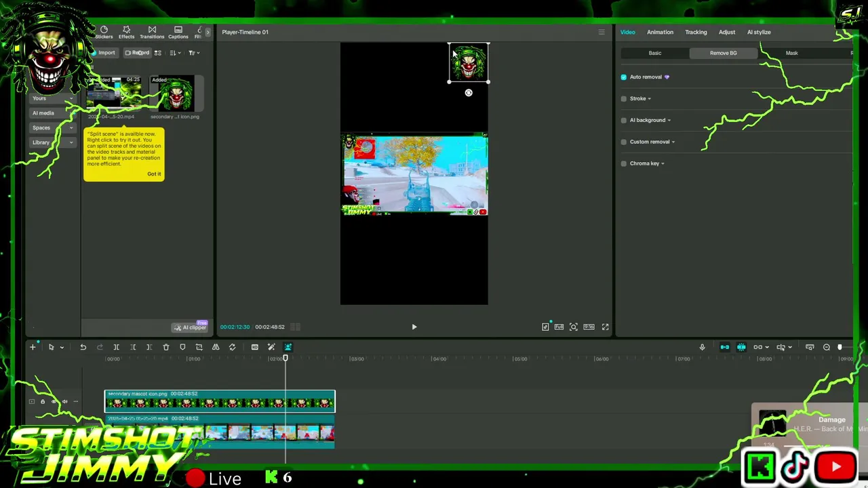Expand the Yours dropdown

(x=71, y=99)
